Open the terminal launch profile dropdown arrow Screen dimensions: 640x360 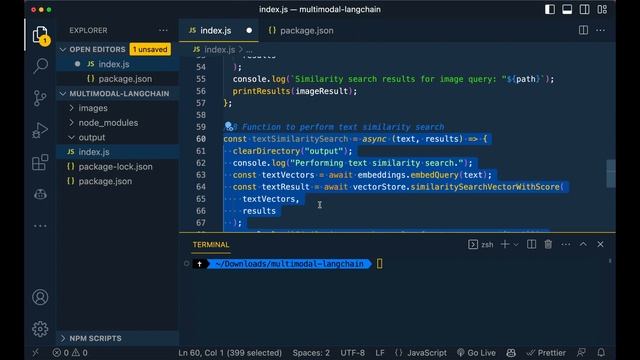pyautogui.click(x=516, y=244)
